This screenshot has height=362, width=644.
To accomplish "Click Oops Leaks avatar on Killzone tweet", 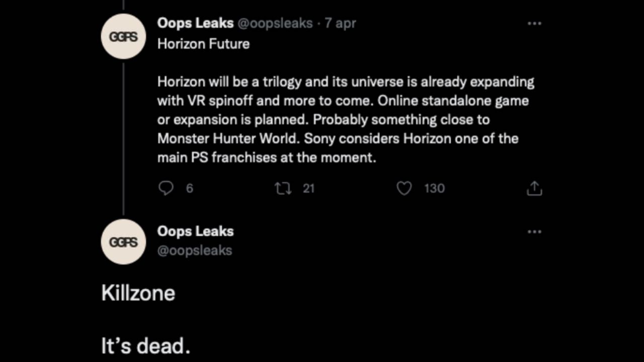I will click(x=123, y=242).
